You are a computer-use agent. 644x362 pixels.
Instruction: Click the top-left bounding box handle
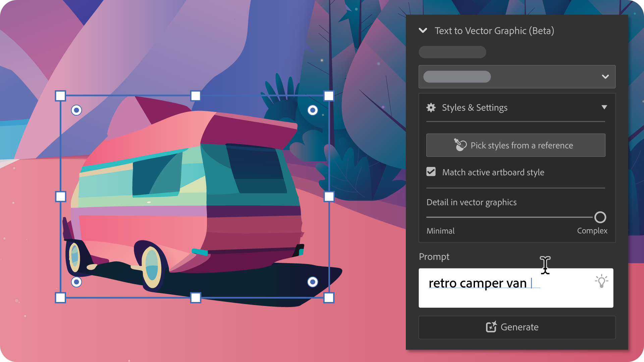(x=61, y=96)
